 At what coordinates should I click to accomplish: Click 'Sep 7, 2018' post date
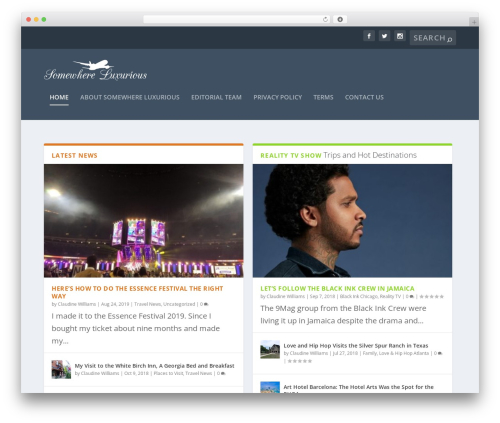point(322,296)
